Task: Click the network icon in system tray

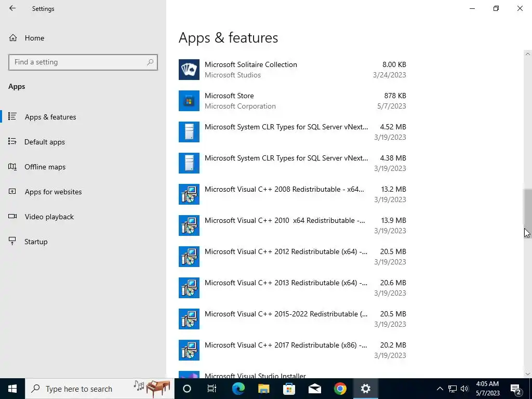Action: [453, 389]
